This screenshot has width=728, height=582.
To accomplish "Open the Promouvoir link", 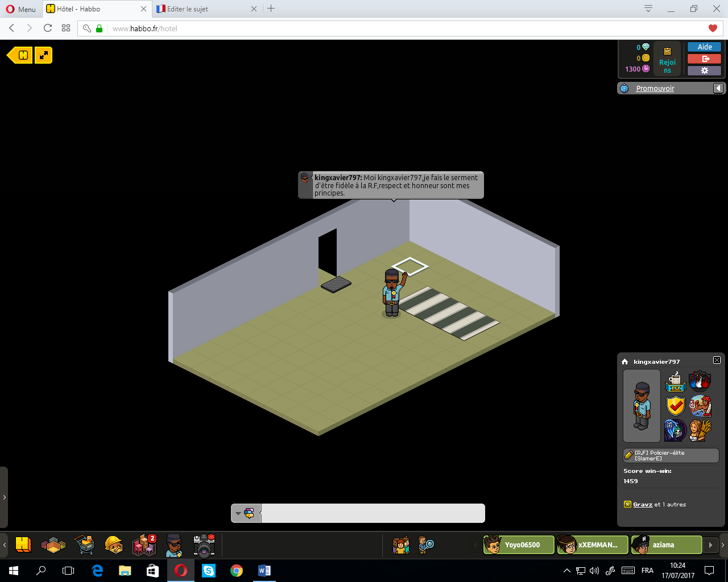I will (655, 88).
